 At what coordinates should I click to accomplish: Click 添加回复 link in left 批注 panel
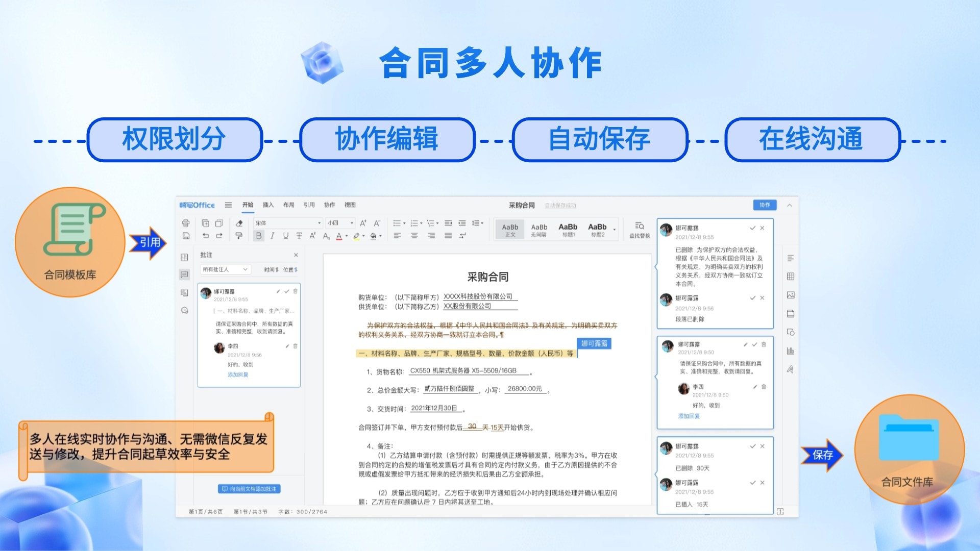[238, 374]
